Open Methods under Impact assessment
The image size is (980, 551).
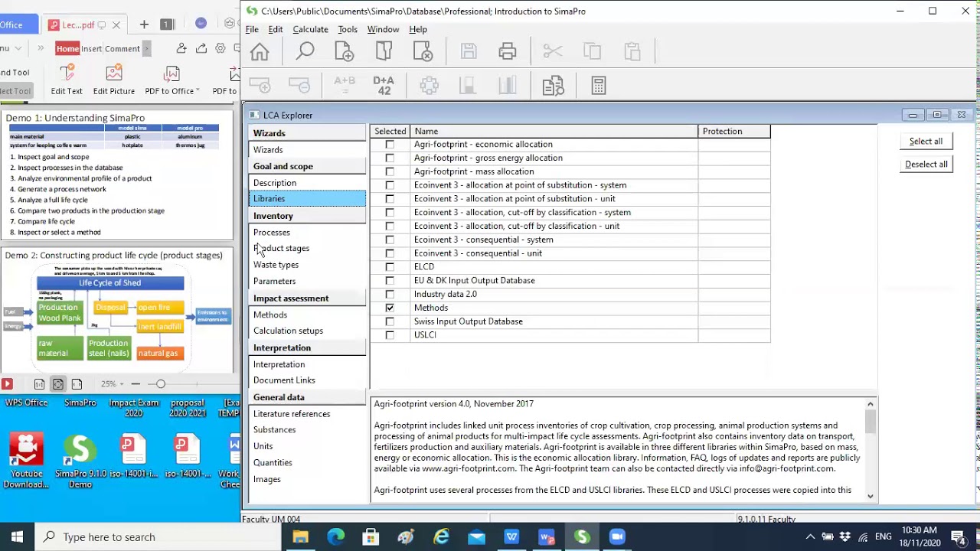[270, 315]
